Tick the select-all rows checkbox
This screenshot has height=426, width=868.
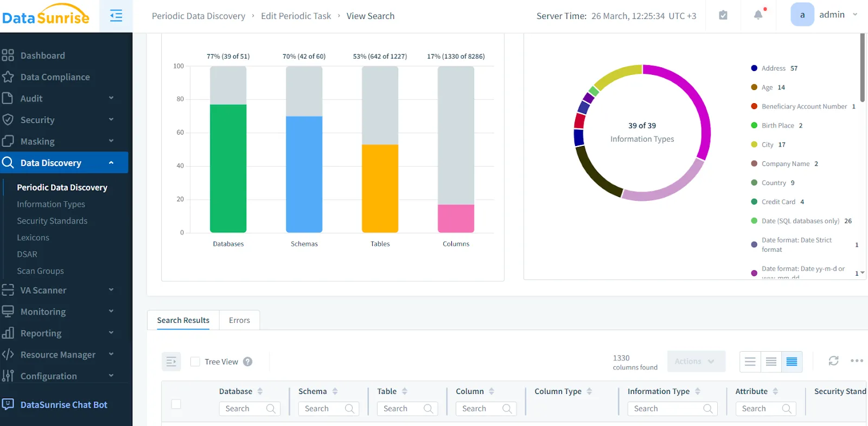pos(176,404)
